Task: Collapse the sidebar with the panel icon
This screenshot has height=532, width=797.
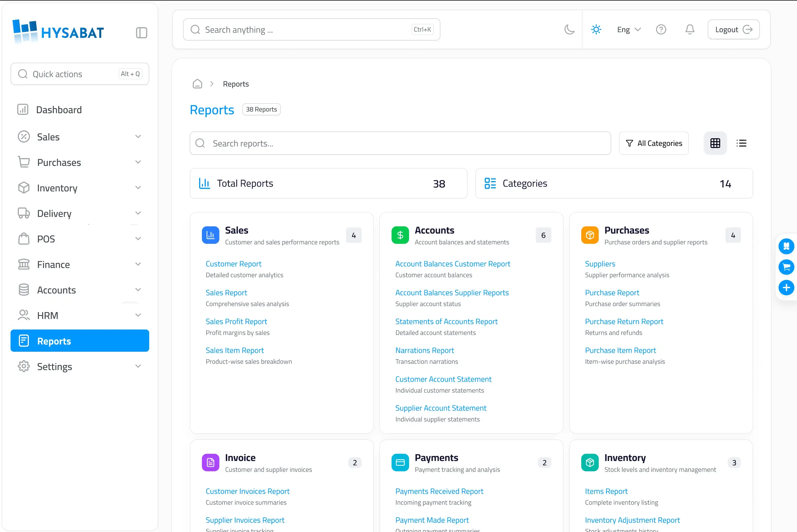Action: click(141, 33)
